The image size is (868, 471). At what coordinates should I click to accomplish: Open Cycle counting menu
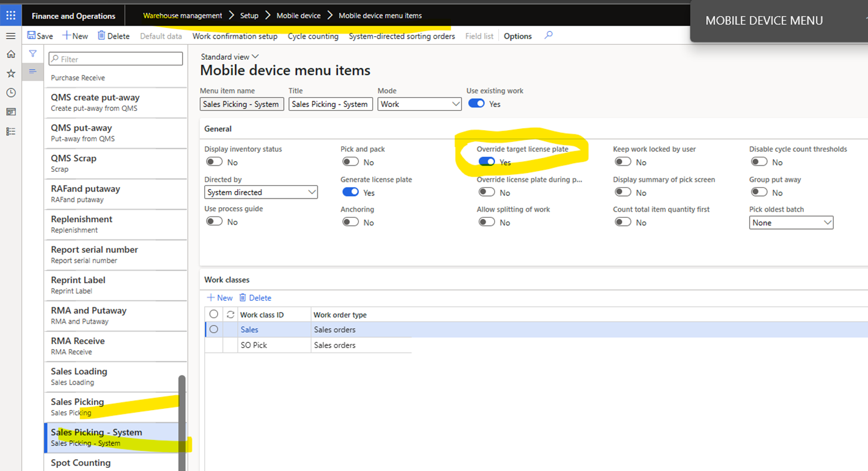point(313,36)
